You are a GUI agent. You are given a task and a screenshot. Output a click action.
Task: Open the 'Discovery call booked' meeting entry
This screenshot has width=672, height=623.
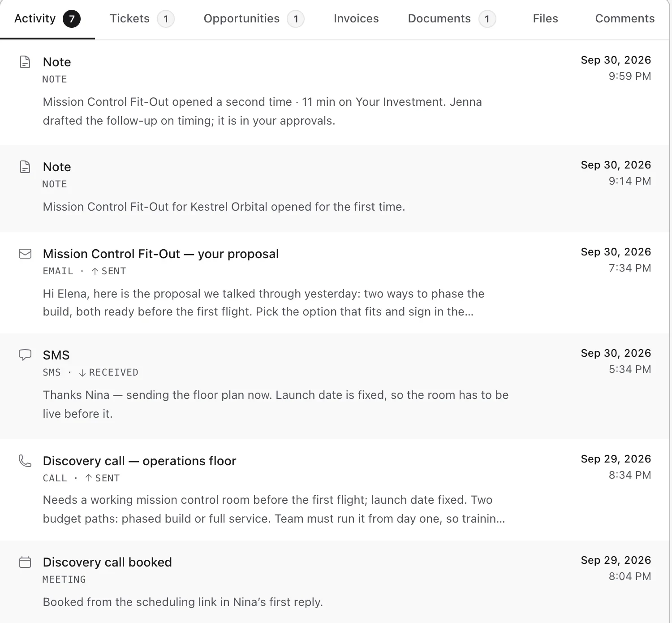coord(108,562)
